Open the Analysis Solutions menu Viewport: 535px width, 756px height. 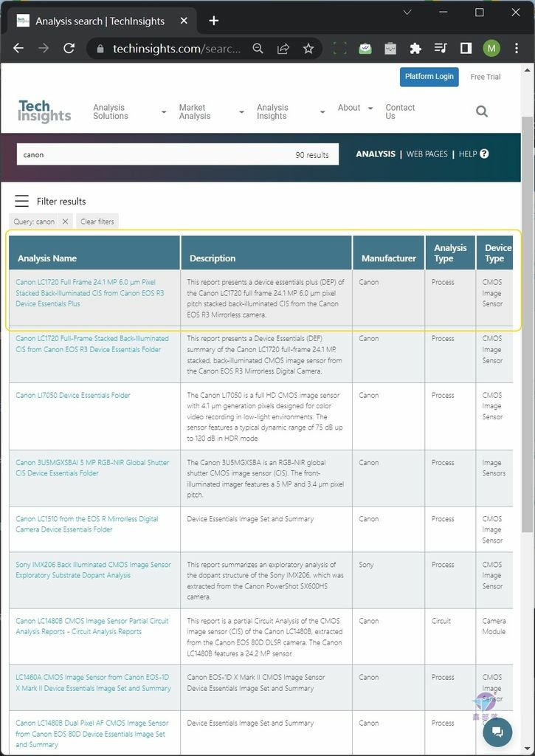coord(111,112)
